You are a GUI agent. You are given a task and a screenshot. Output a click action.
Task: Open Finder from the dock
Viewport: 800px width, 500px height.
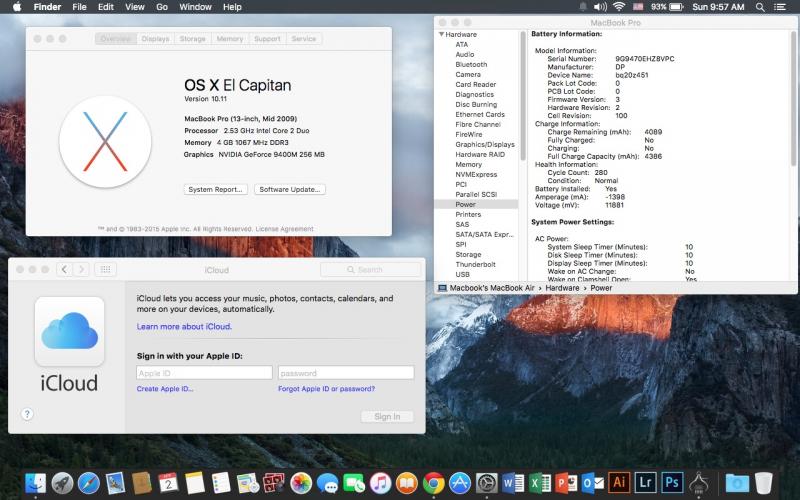[36, 482]
